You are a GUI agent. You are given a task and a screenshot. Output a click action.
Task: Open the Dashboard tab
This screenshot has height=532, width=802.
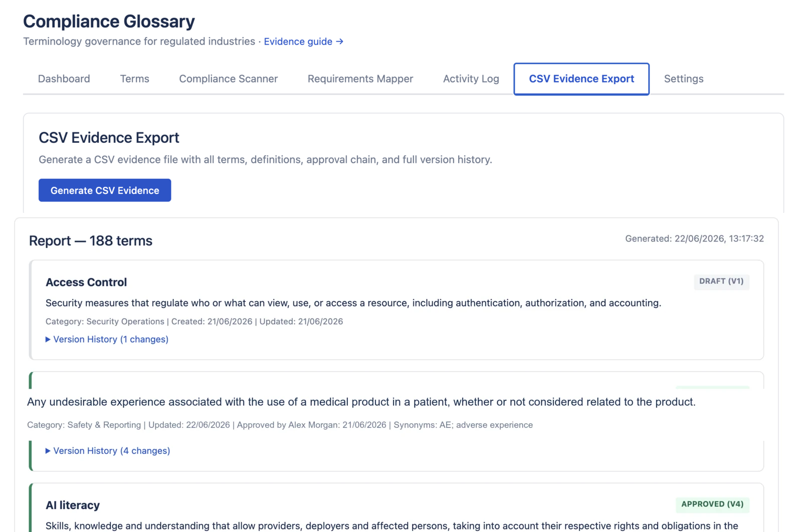tap(64, 79)
